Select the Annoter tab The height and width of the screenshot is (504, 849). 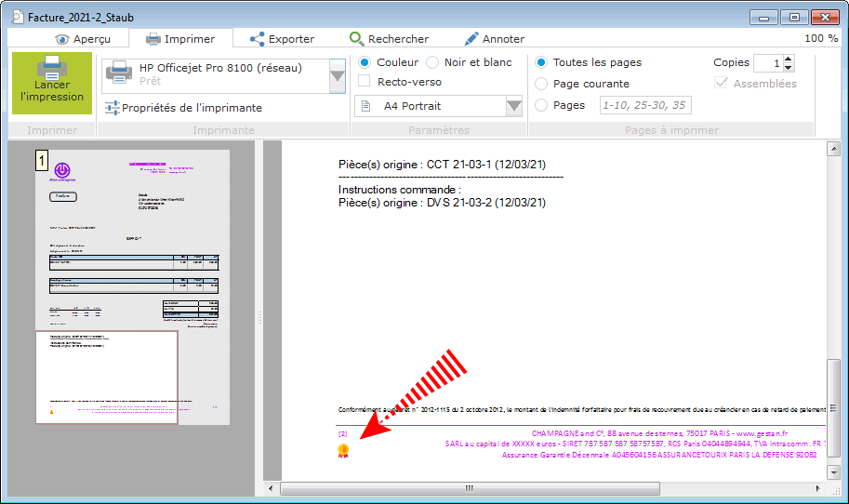point(494,39)
